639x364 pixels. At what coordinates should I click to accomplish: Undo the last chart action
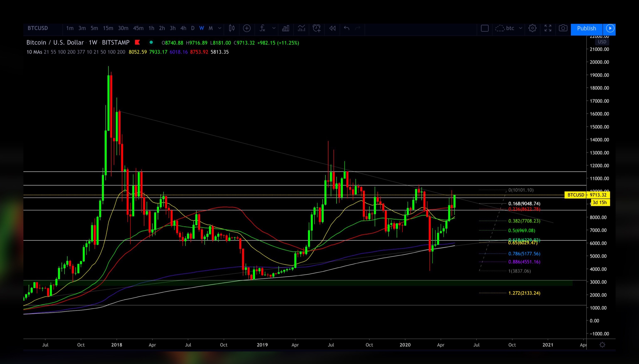[x=346, y=28]
